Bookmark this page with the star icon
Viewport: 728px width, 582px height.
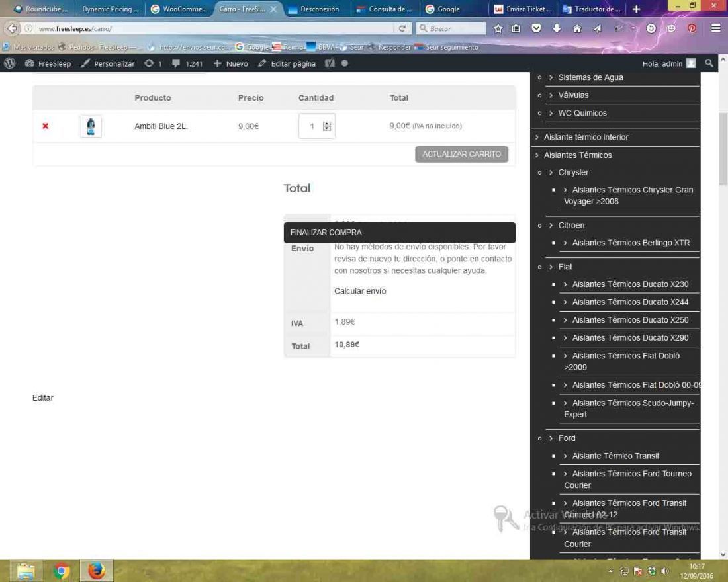[x=498, y=29]
